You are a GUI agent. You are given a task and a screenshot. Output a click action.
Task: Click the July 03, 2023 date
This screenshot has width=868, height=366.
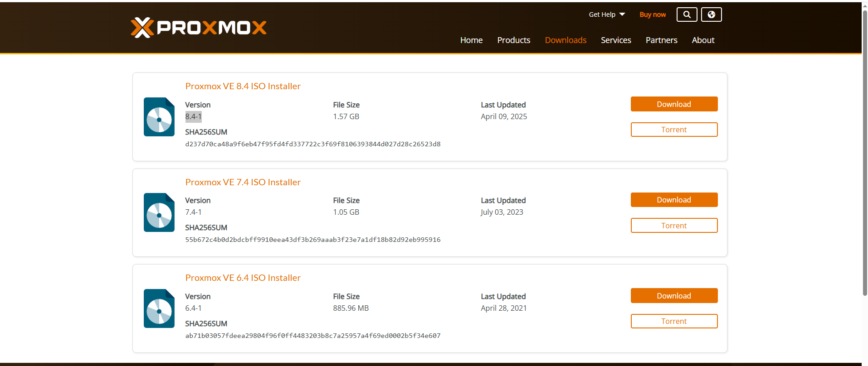tap(502, 212)
